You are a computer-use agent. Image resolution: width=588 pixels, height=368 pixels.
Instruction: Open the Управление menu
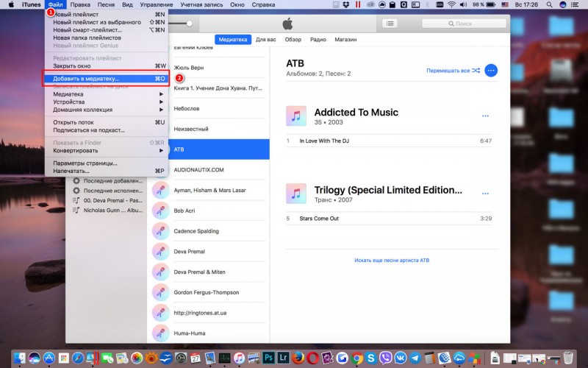(x=157, y=4)
